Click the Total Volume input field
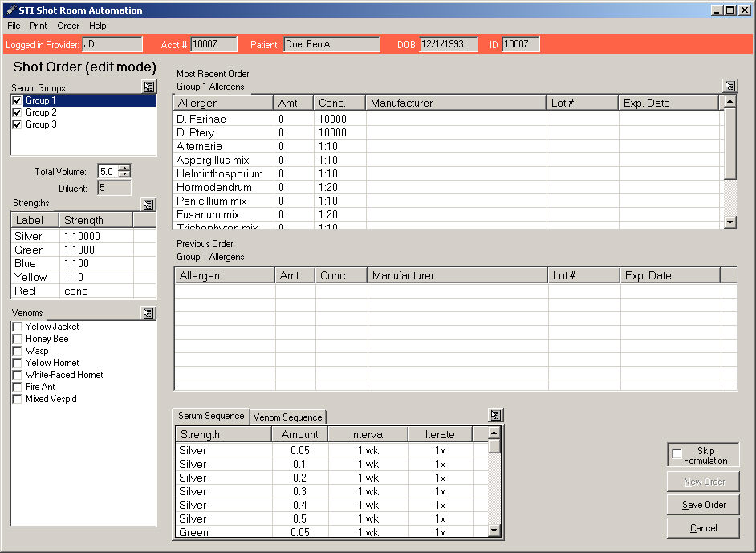 pos(108,171)
